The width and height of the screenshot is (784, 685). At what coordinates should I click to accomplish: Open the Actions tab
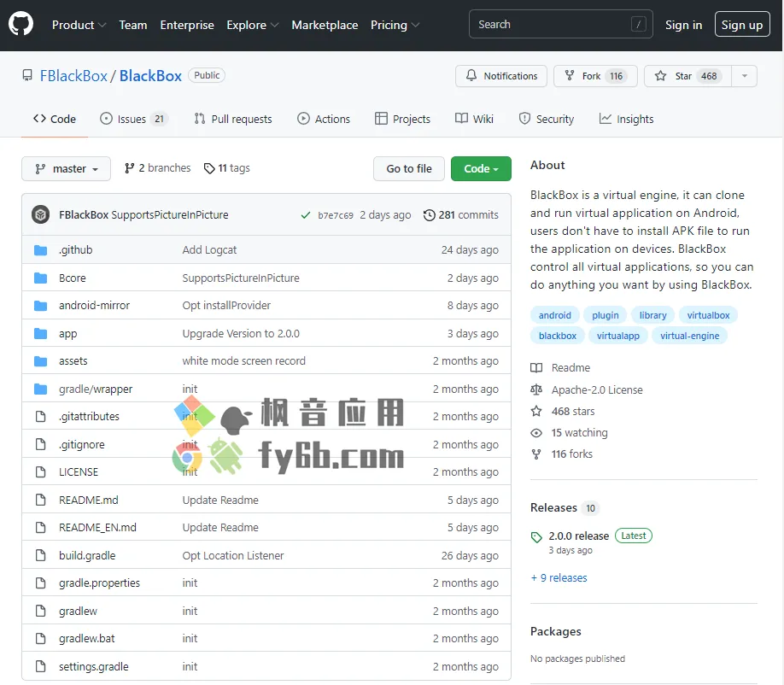click(324, 119)
